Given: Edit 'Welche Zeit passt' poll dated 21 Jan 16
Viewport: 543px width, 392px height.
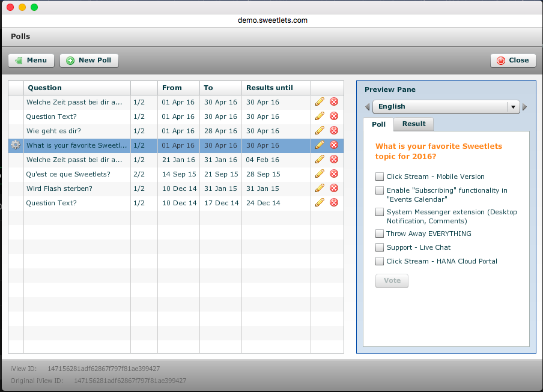Looking at the screenshot, I should 320,160.
